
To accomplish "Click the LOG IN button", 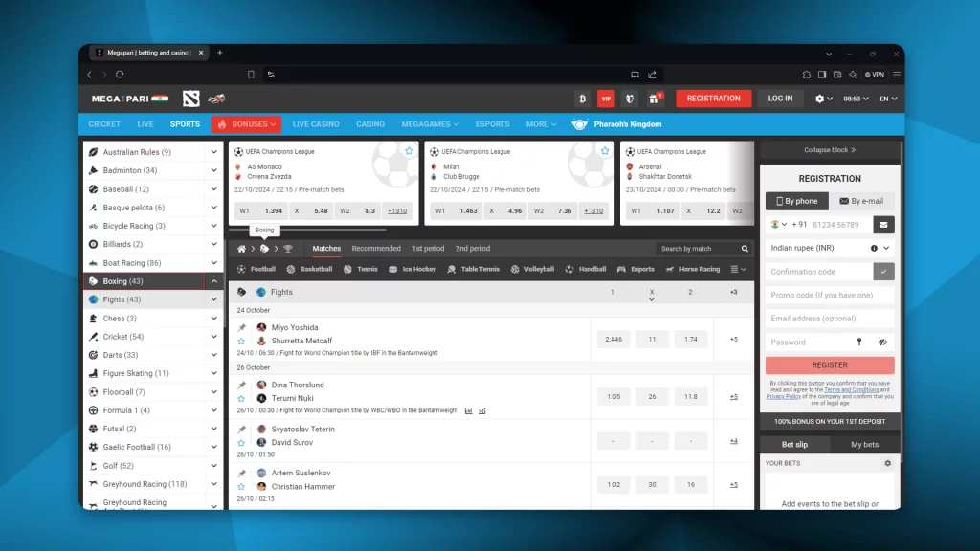I will click(780, 99).
